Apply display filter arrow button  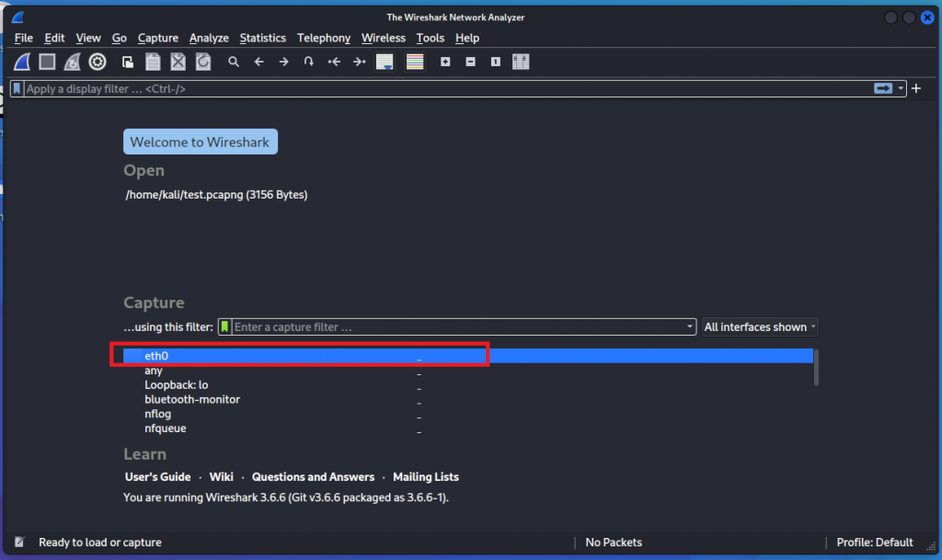[883, 89]
